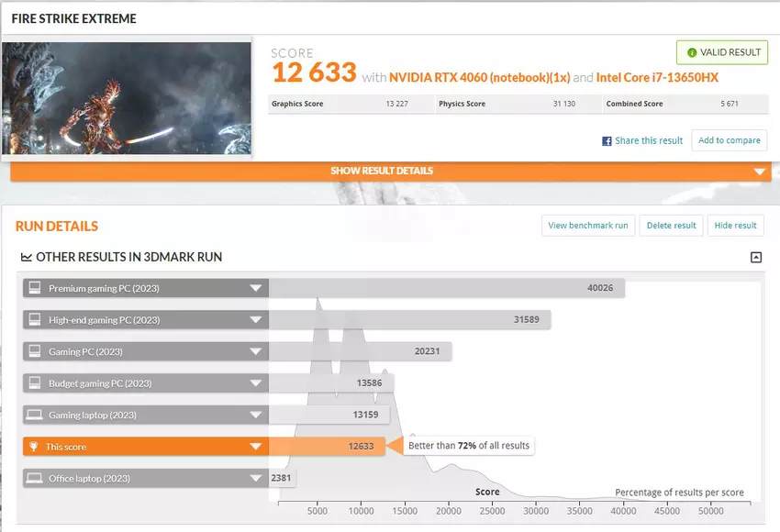Click the Fire Strike Extreme benchmark thumbnail
This screenshot has width=780, height=532.
click(x=127, y=97)
